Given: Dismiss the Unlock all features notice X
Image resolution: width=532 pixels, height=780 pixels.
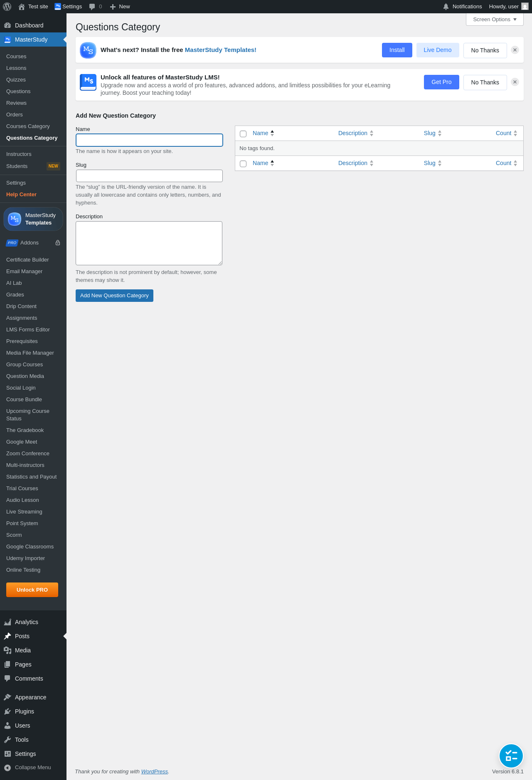Looking at the screenshot, I should [x=515, y=82].
